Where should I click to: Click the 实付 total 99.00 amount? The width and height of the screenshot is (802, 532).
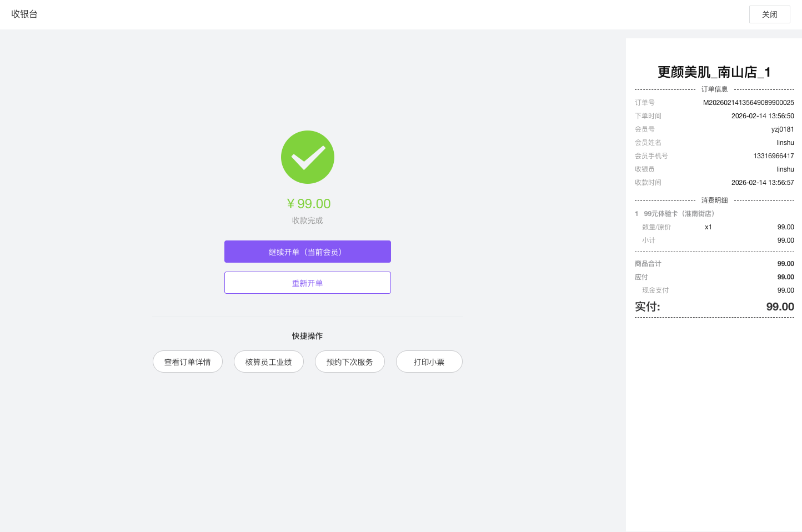tap(780, 307)
